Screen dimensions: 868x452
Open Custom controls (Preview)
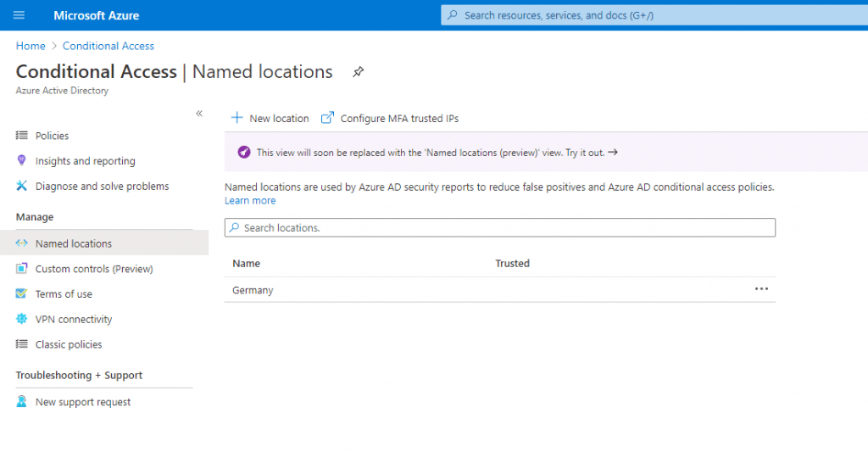(x=94, y=269)
